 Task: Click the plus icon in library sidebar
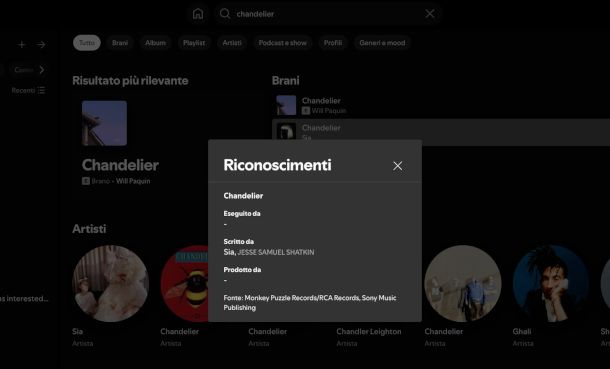click(x=22, y=45)
